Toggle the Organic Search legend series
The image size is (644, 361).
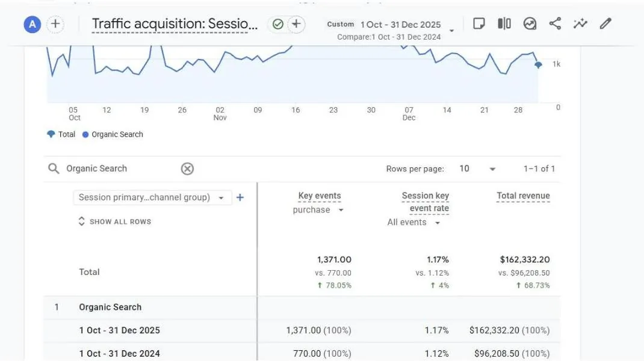113,134
